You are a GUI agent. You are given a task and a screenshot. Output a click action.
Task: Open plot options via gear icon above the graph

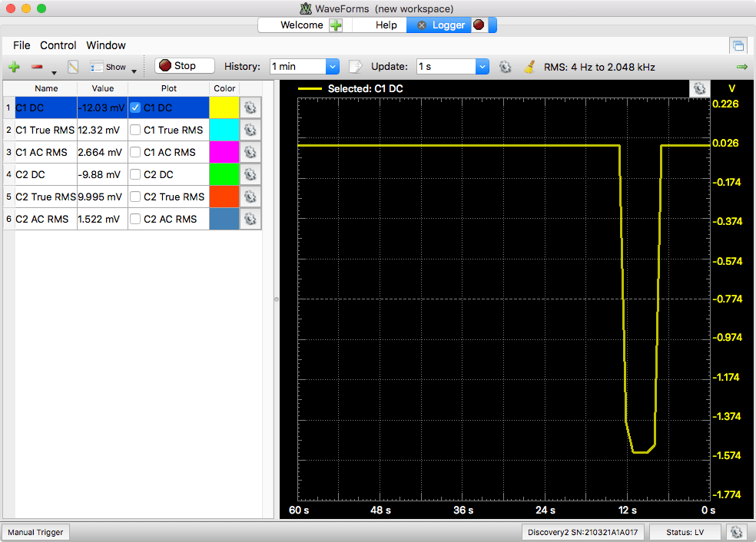[699, 88]
